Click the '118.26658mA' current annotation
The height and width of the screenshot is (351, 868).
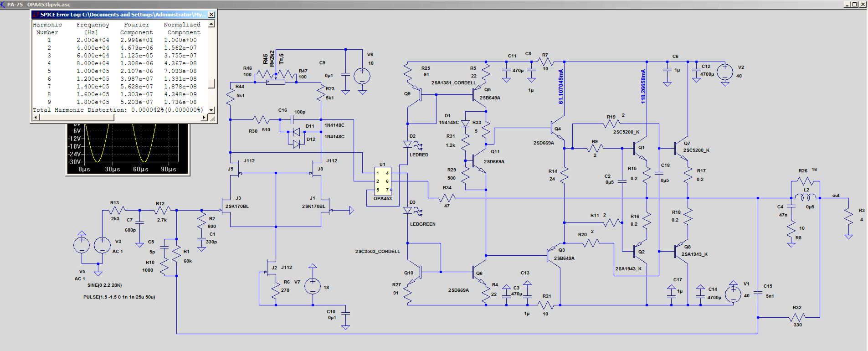pyautogui.click(x=643, y=87)
